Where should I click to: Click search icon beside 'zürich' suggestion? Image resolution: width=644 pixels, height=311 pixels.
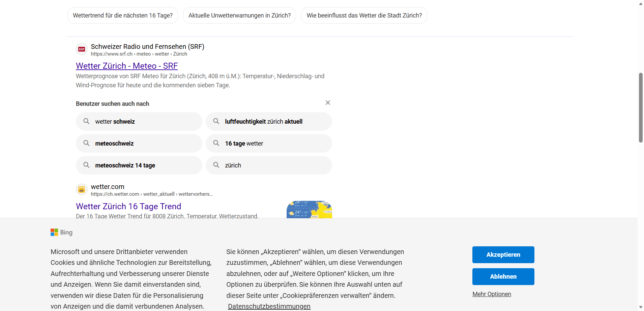click(x=216, y=165)
